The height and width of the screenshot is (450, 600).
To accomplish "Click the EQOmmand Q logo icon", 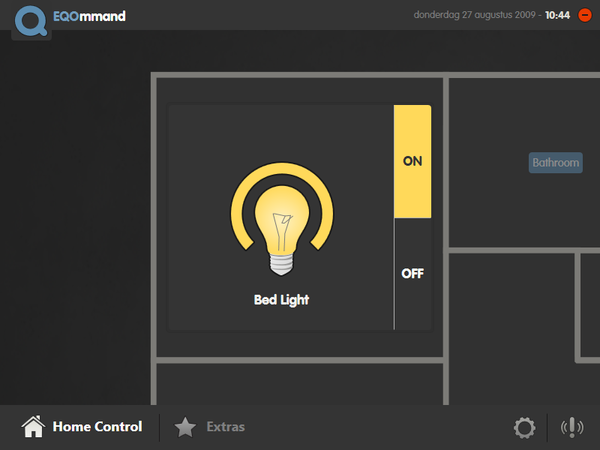I will (x=31, y=21).
